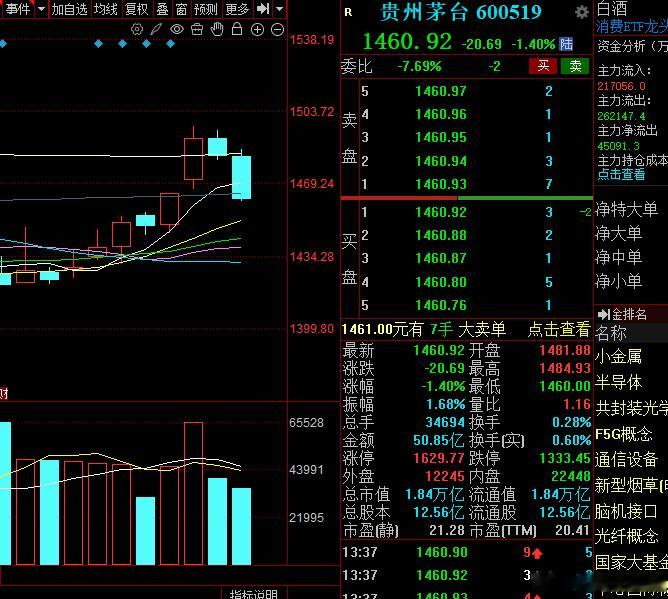
Task: Expand the dropdown arrow next to 事件
Action: tap(41, 9)
